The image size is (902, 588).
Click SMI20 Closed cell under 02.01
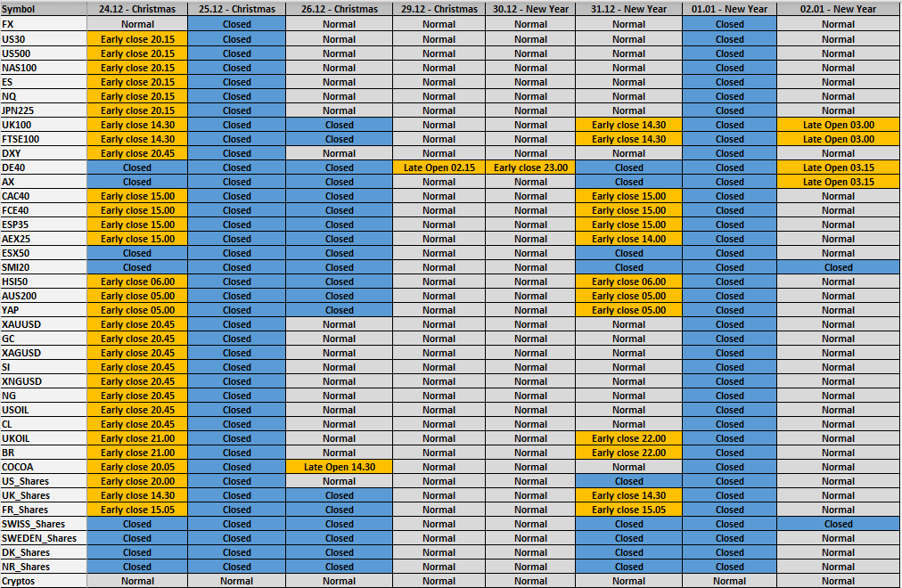(838, 267)
